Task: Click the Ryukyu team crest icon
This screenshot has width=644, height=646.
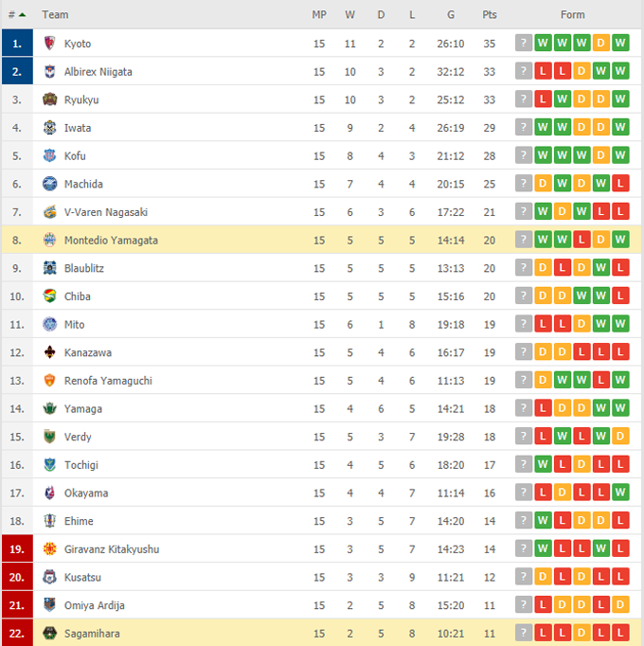Action: point(50,99)
